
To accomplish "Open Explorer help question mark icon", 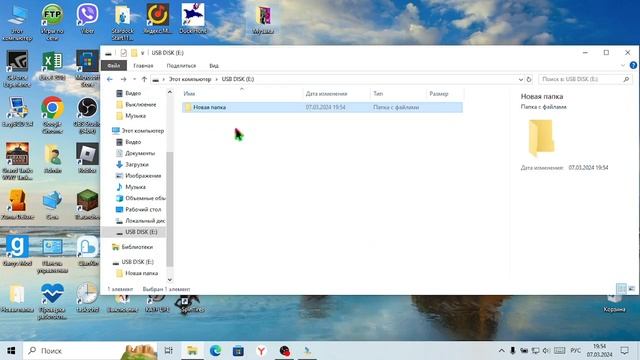I will pyautogui.click(x=633, y=65).
